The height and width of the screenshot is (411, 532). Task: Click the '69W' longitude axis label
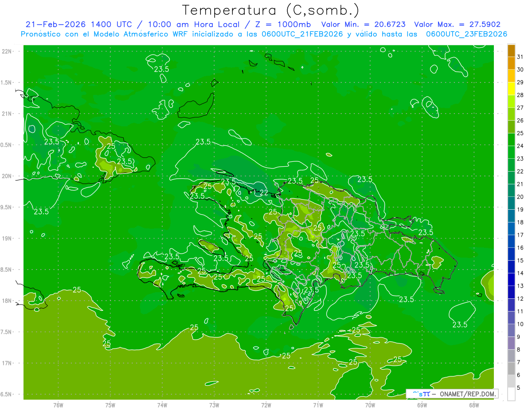(x=422, y=405)
